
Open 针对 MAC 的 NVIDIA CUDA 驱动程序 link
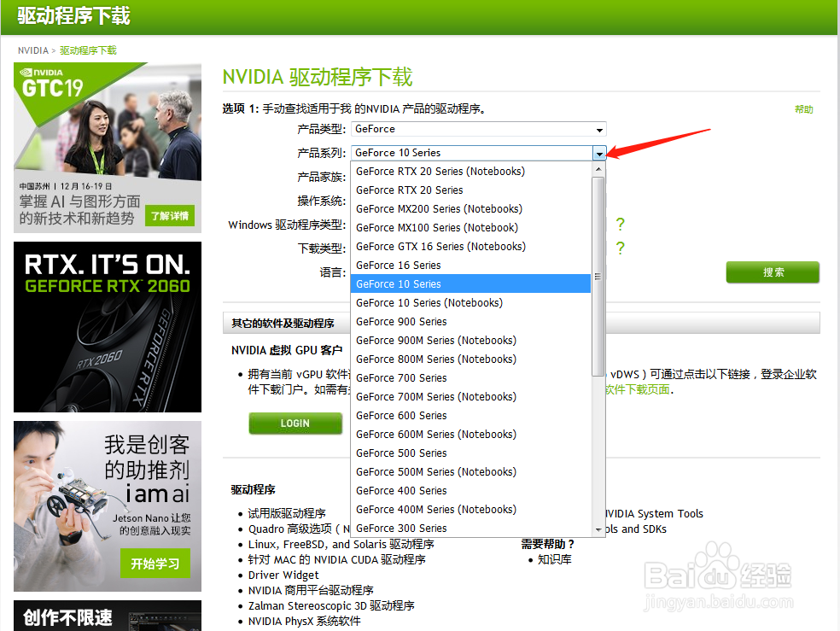click(x=336, y=560)
